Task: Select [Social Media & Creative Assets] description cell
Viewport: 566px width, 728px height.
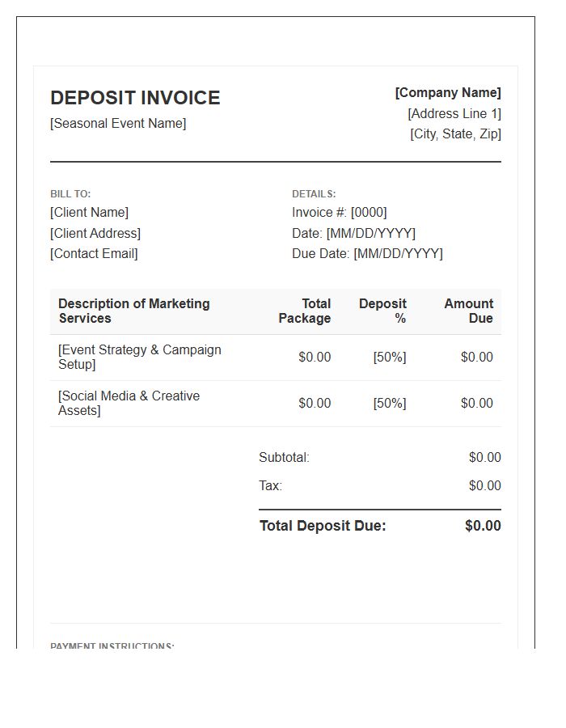Action: 129,403
